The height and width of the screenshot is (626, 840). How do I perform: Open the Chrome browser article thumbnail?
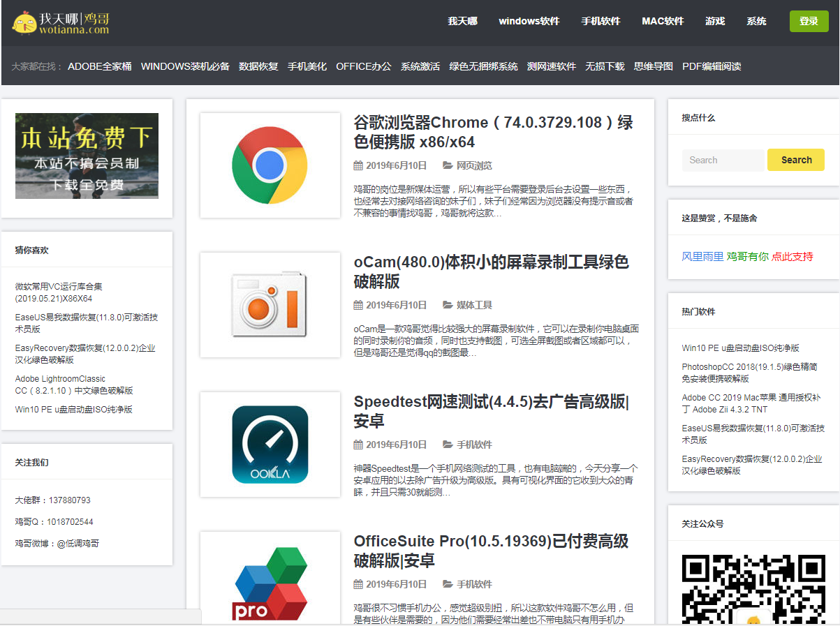pyautogui.click(x=270, y=165)
